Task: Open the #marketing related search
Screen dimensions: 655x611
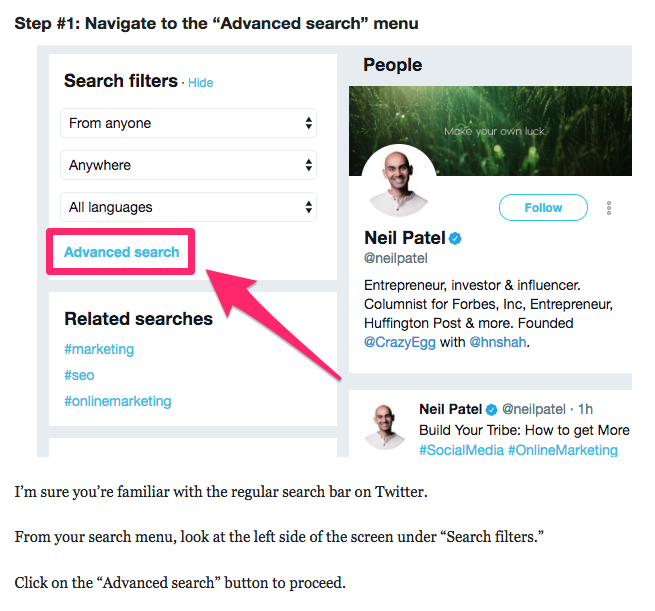Action: coord(99,349)
